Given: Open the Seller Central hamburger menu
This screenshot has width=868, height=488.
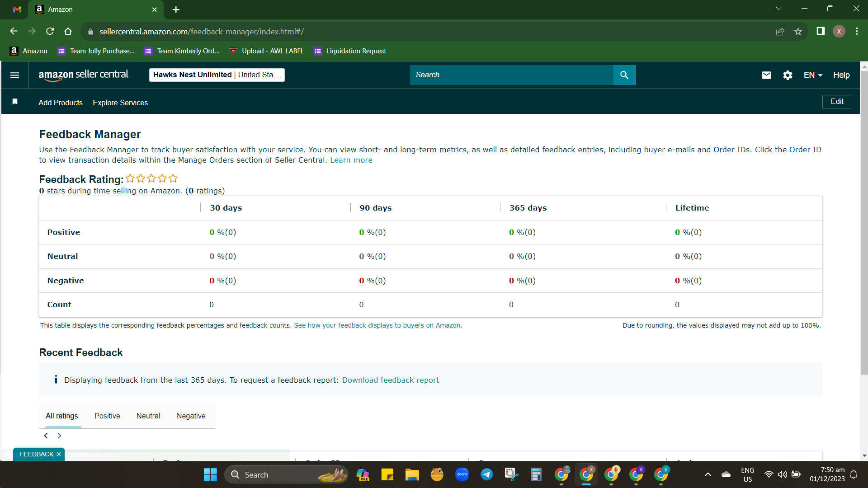Looking at the screenshot, I should (x=14, y=75).
